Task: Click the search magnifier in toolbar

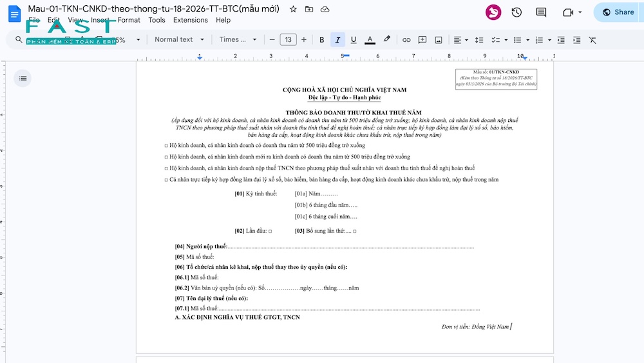Action: coord(19,39)
